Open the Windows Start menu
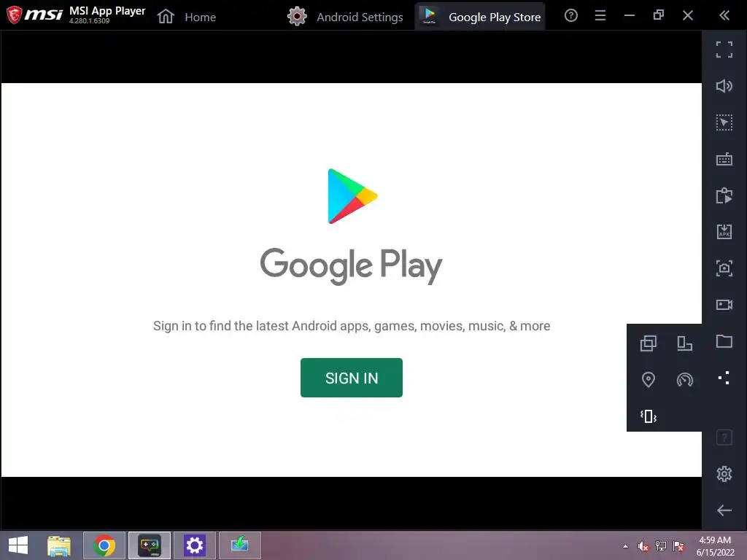 pos(18,545)
